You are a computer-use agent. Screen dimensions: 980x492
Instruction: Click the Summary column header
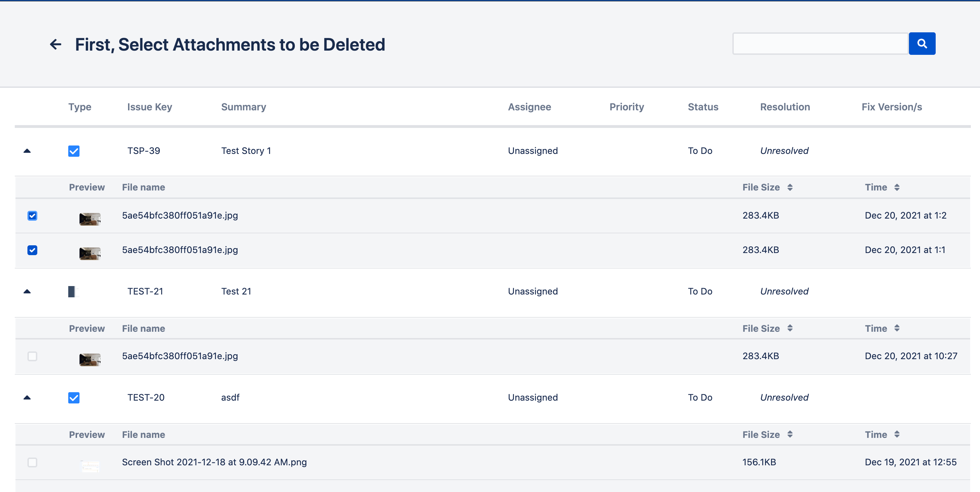point(243,107)
